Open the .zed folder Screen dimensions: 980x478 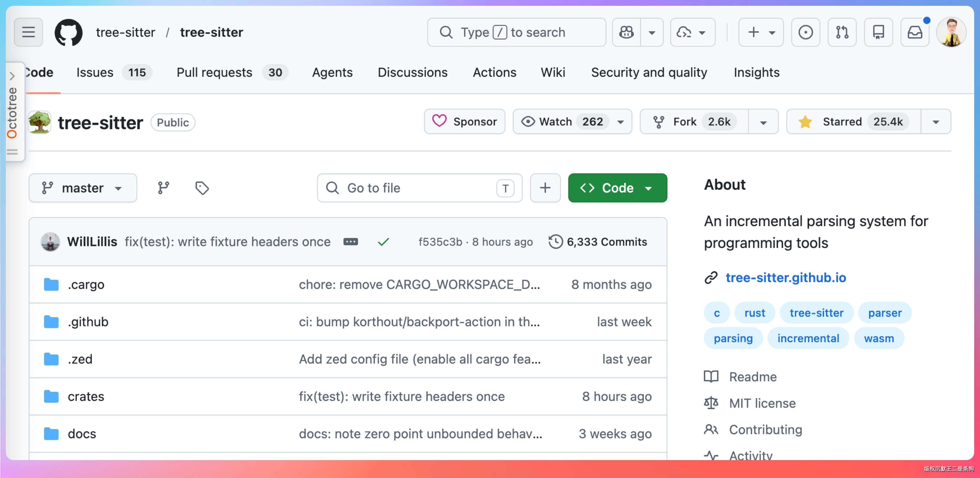pyautogui.click(x=80, y=359)
